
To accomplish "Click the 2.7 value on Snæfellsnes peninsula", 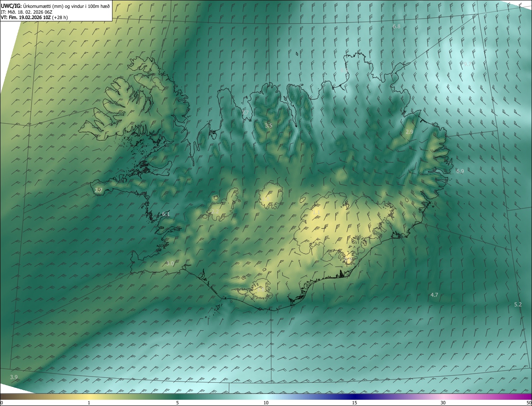I will (x=98, y=190).
